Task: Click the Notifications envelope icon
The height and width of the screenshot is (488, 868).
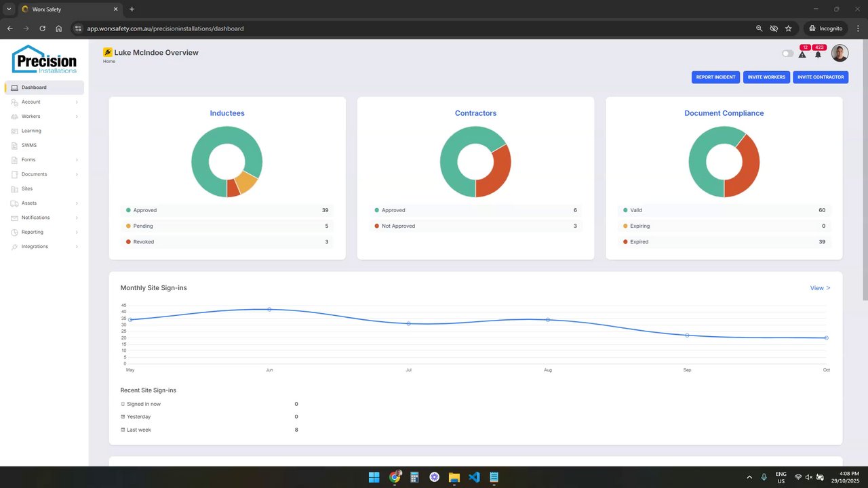Action: [x=14, y=218]
